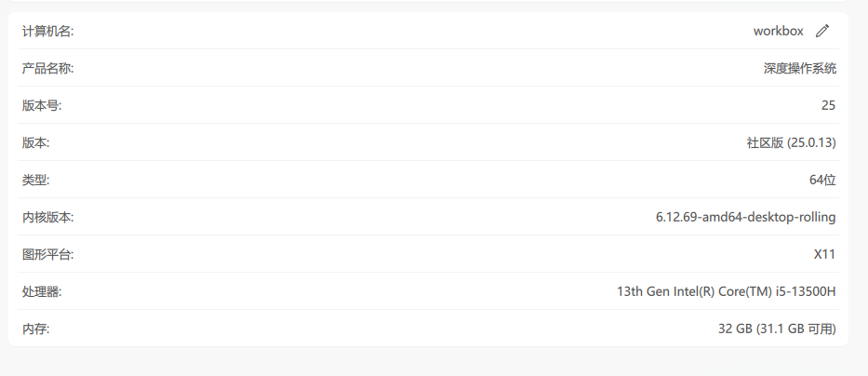
Task: Click the 图形平台 label
Action: pyautogui.click(x=47, y=254)
